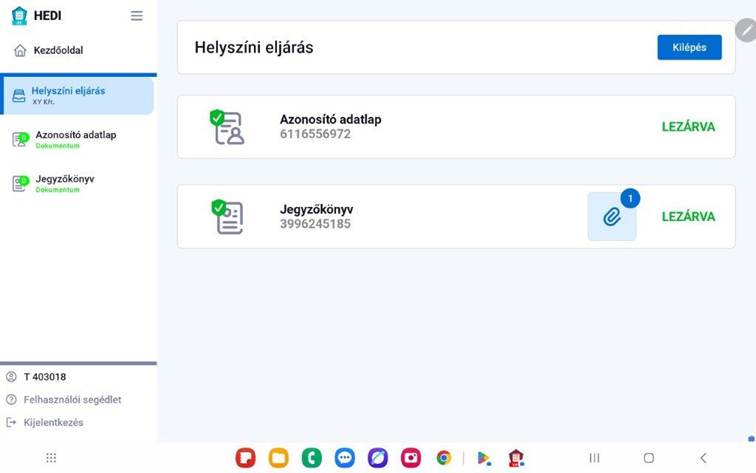756x473 pixels.
Task: Click user account T 403018
Action: (x=45, y=377)
